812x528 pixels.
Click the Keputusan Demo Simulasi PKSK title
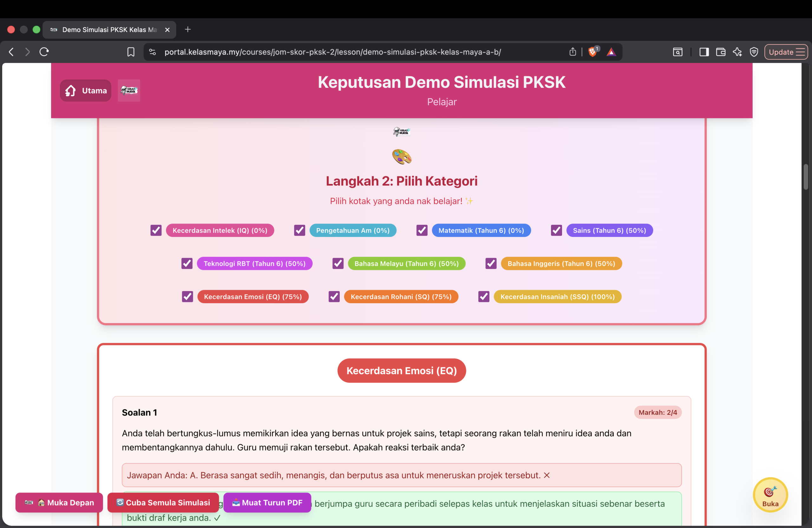click(x=442, y=82)
